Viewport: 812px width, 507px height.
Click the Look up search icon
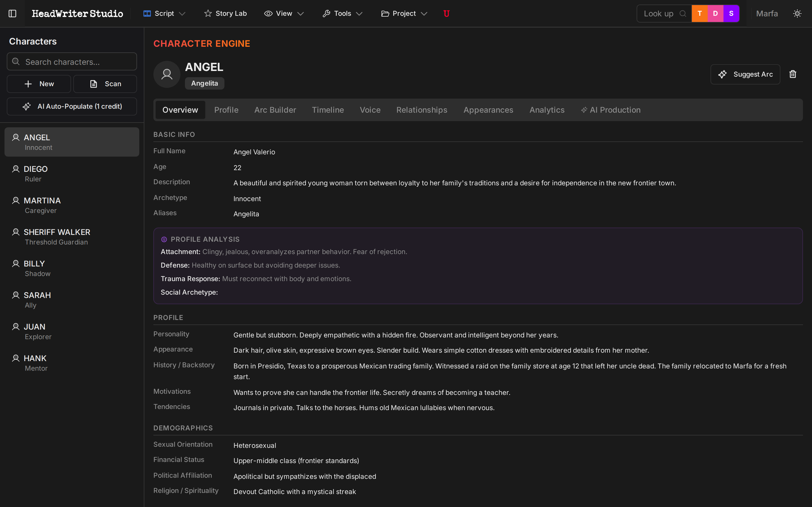pyautogui.click(x=683, y=14)
